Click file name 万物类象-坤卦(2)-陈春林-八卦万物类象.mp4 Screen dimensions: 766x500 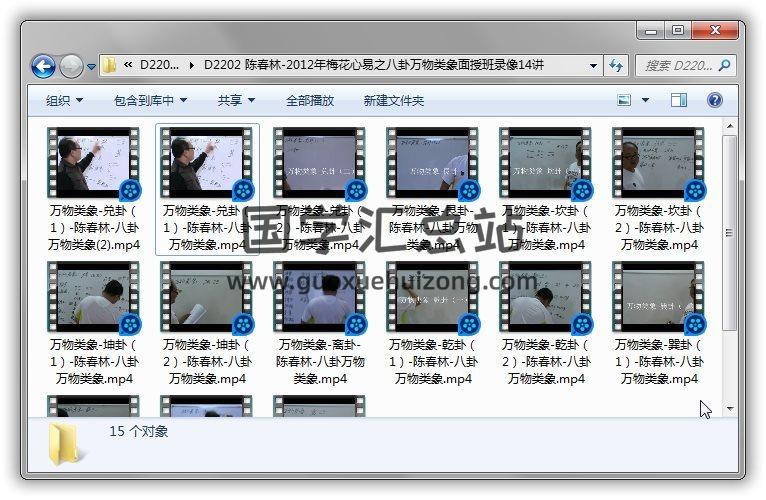[x=207, y=362]
